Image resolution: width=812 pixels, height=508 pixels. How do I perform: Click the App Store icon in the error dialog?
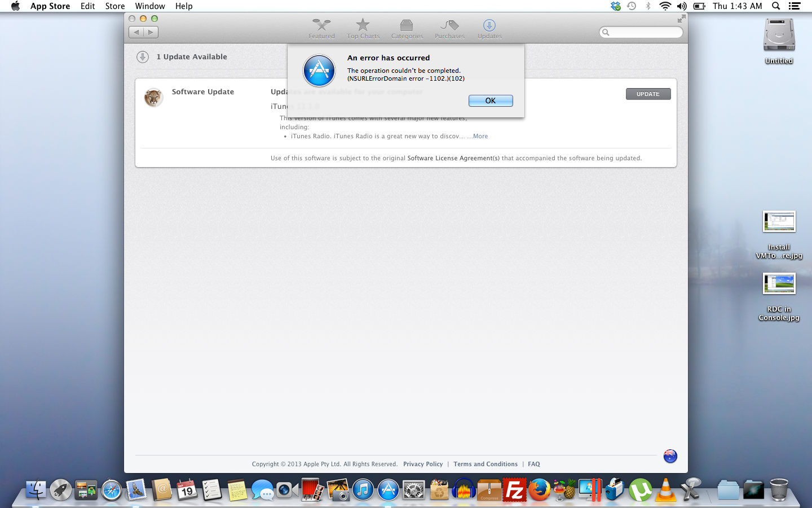(319, 71)
